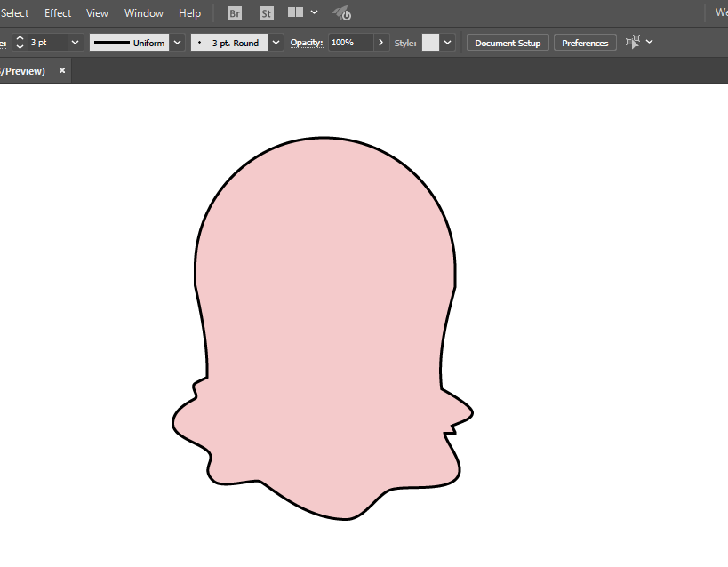Increase stroke weight with up stepper arrow

(20, 38)
